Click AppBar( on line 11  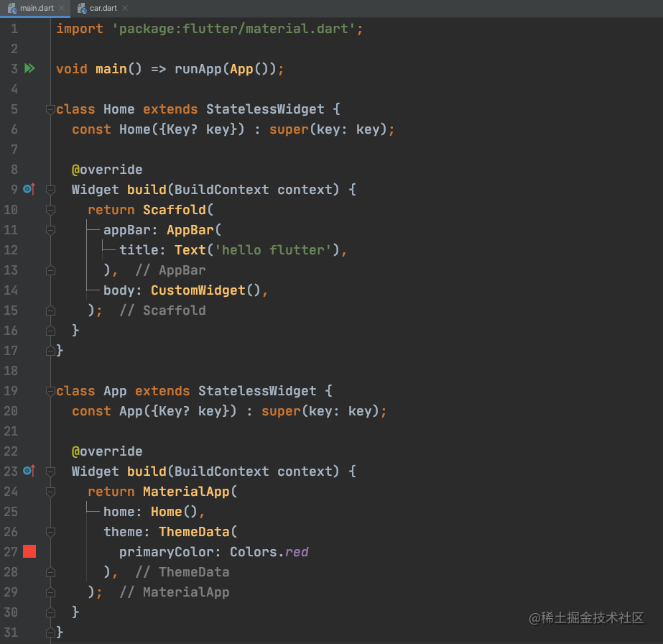coord(194,230)
